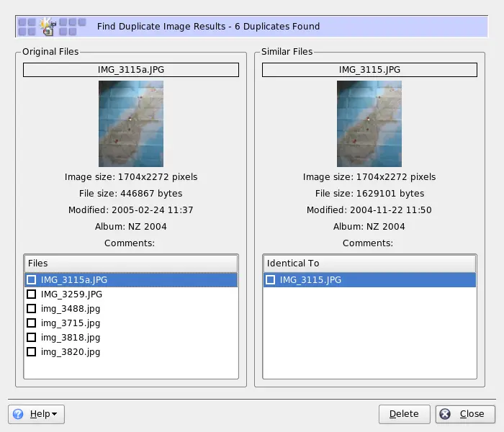Screen dimensions: 504x432
Task: Enable the img_3715.jpg checkbox
Action: click(x=31, y=323)
